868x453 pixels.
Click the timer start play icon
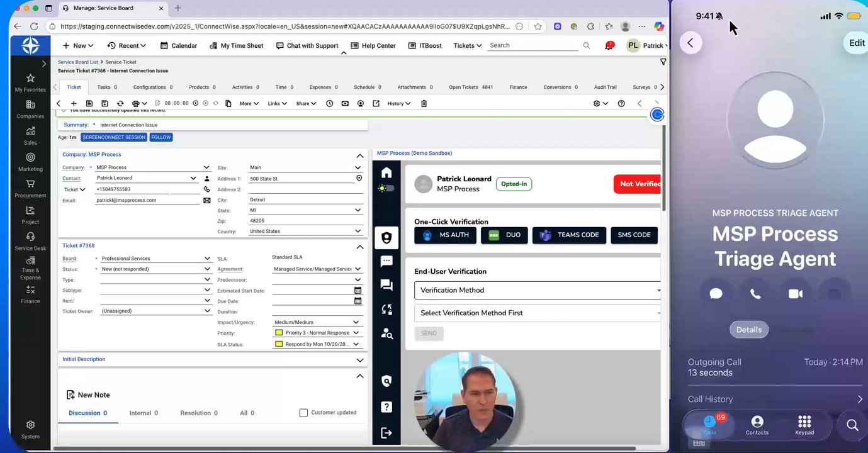click(195, 103)
